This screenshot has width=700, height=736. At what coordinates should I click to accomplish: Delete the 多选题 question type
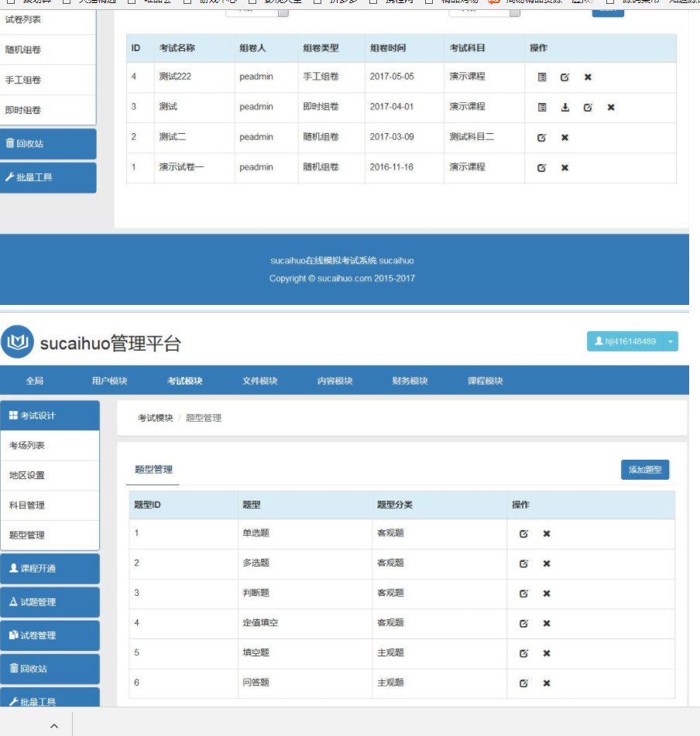click(547, 563)
